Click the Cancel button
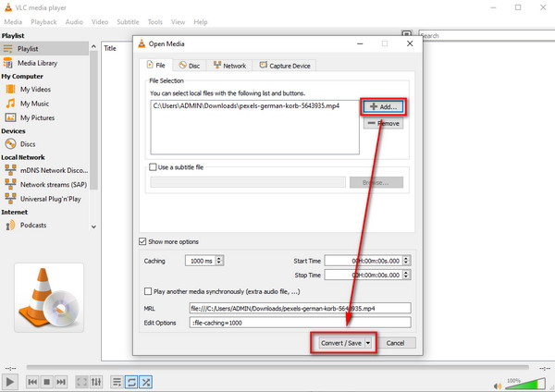This screenshot has height=392, width=555. pos(395,343)
